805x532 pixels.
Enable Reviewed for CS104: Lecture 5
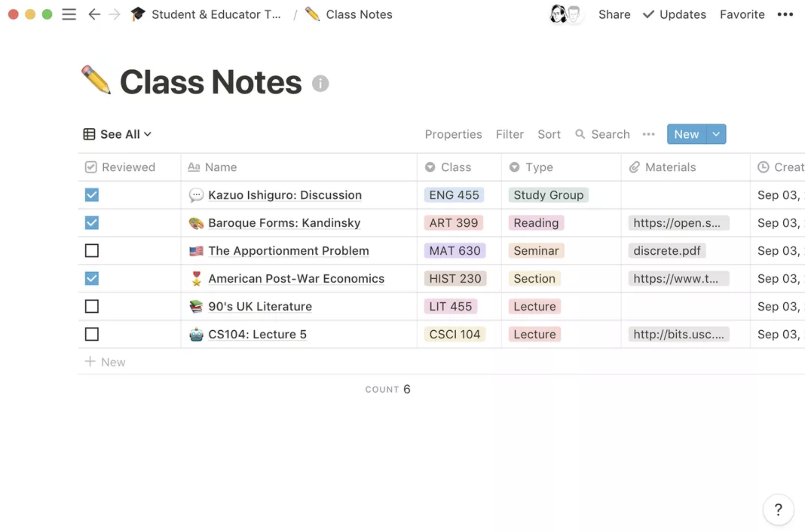coord(91,334)
